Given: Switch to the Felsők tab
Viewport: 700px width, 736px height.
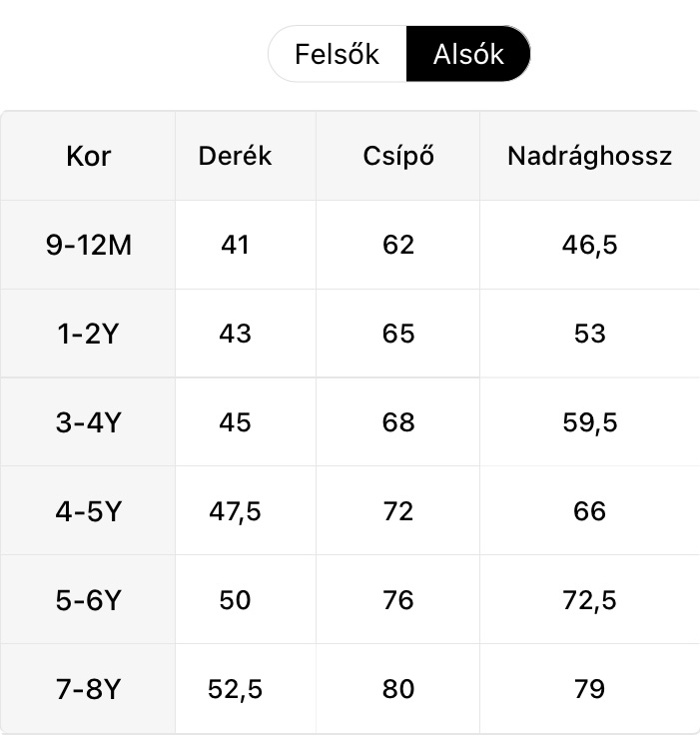Looking at the screenshot, I should (337, 54).
